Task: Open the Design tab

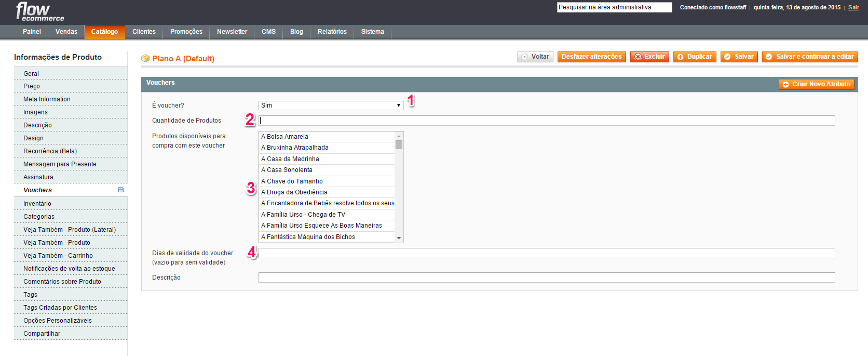Action: point(71,138)
